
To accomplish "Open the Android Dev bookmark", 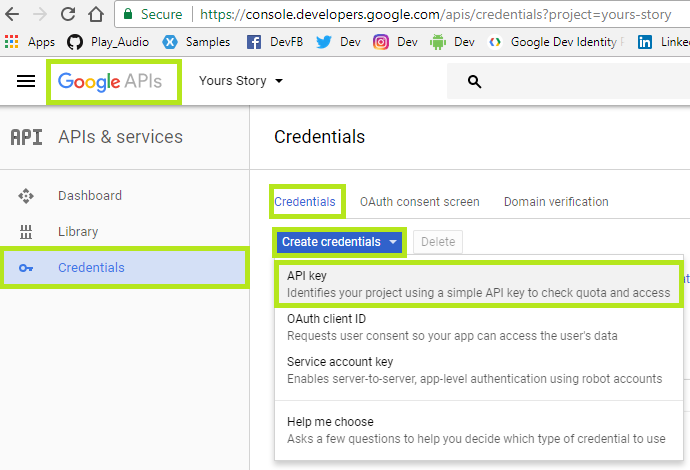I will [x=452, y=42].
